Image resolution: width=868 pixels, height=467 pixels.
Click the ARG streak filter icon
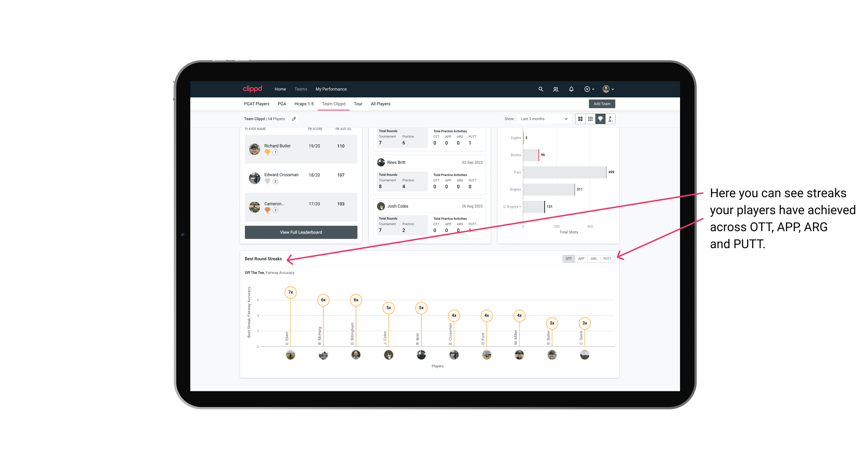coord(594,258)
